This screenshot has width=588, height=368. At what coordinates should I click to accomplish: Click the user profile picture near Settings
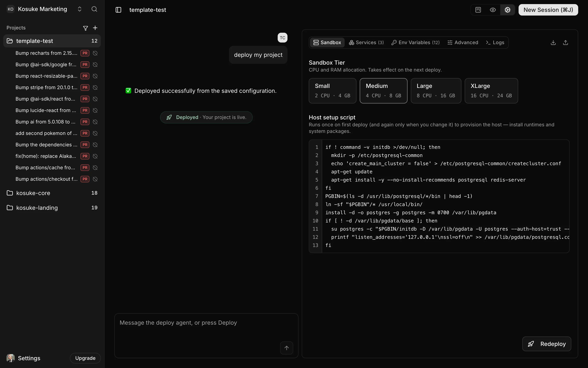pos(10,358)
